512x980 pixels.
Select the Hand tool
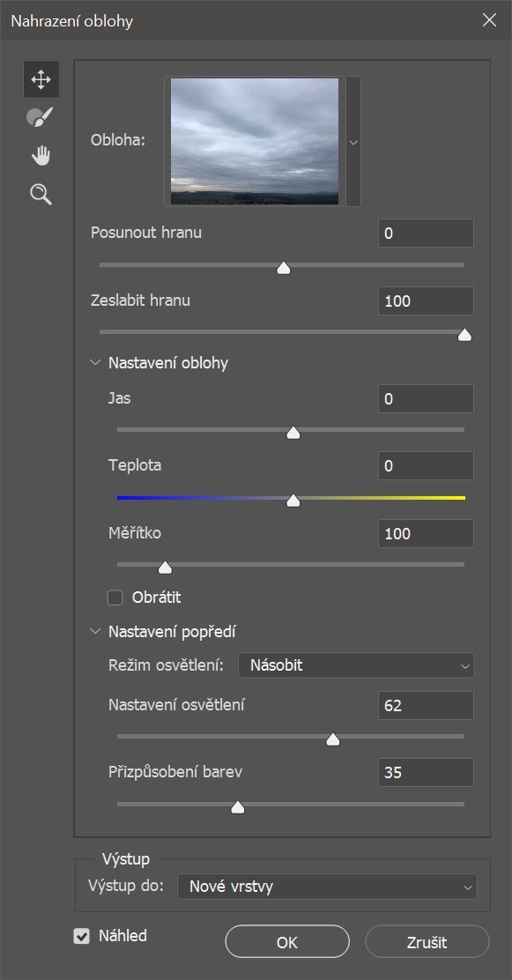click(x=41, y=156)
